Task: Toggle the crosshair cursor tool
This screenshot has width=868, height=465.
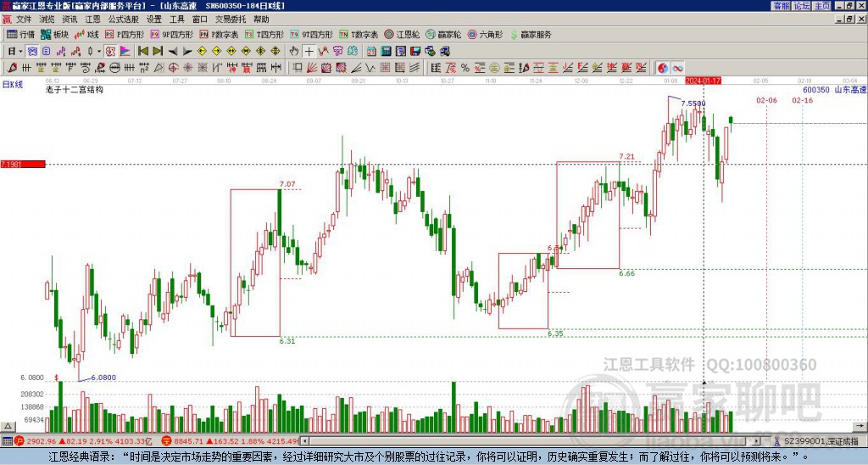Action: [309, 52]
